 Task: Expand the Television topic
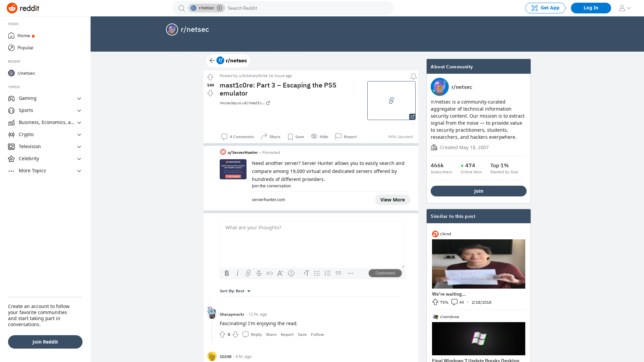coord(45,146)
